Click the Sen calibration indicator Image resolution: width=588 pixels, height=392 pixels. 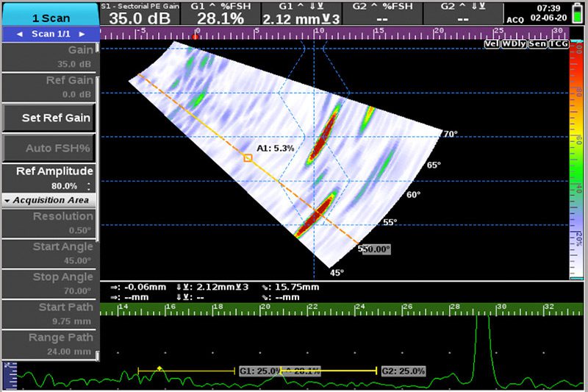538,44
